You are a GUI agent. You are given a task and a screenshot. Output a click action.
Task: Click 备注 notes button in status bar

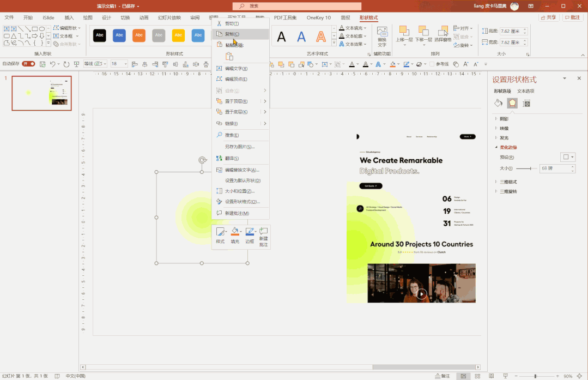click(442, 376)
